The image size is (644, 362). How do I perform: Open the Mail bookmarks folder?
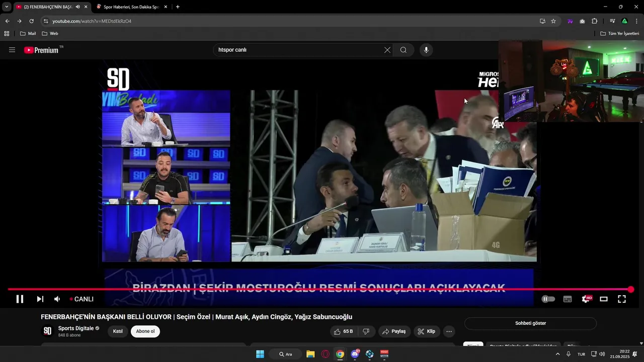point(28,34)
